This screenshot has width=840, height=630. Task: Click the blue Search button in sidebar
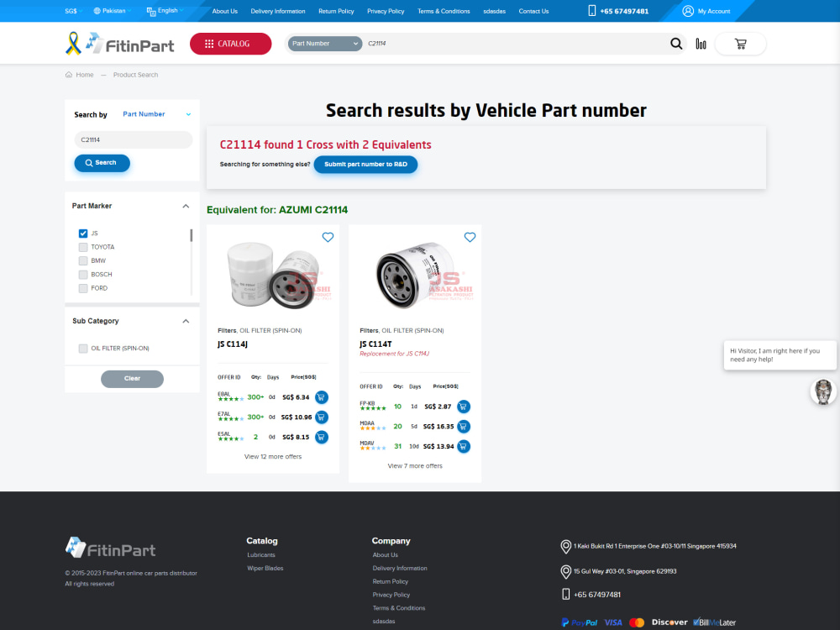tap(102, 163)
